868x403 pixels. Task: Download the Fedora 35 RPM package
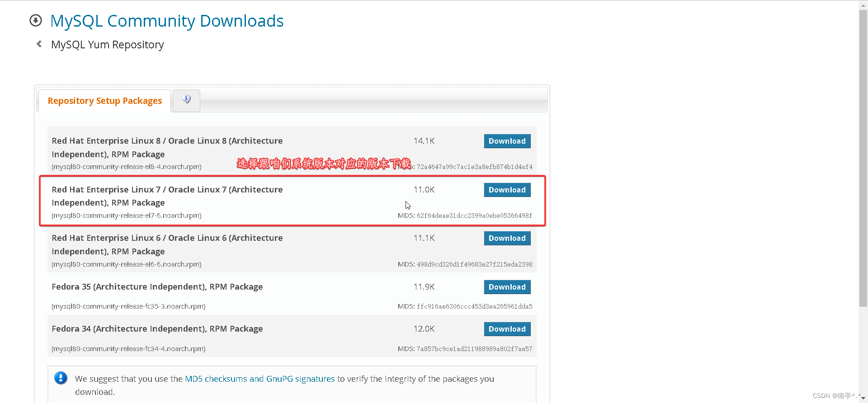[x=507, y=287]
